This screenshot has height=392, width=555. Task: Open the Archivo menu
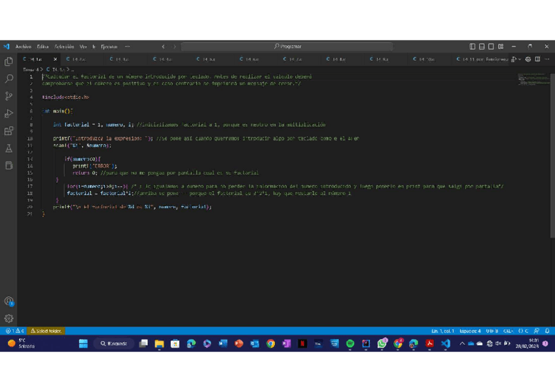(x=23, y=46)
